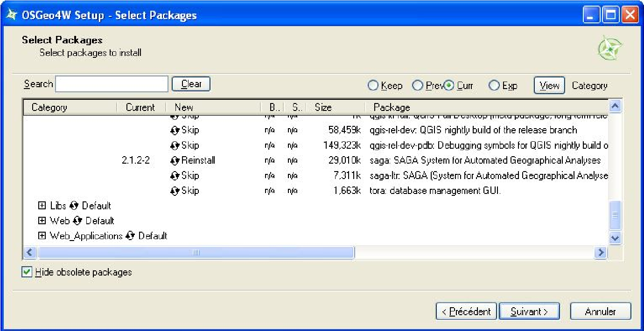Click the qgis-rel-dev-pdb debugging symbols description

pyautogui.click(x=489, y=145)
